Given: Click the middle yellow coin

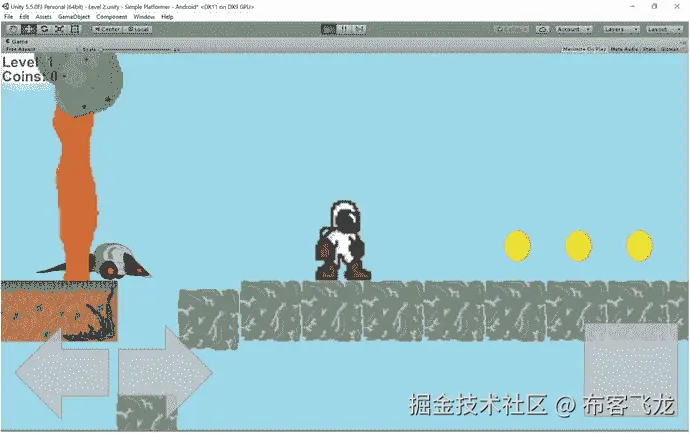Looking at the screenshot, I should coord(578,246).
